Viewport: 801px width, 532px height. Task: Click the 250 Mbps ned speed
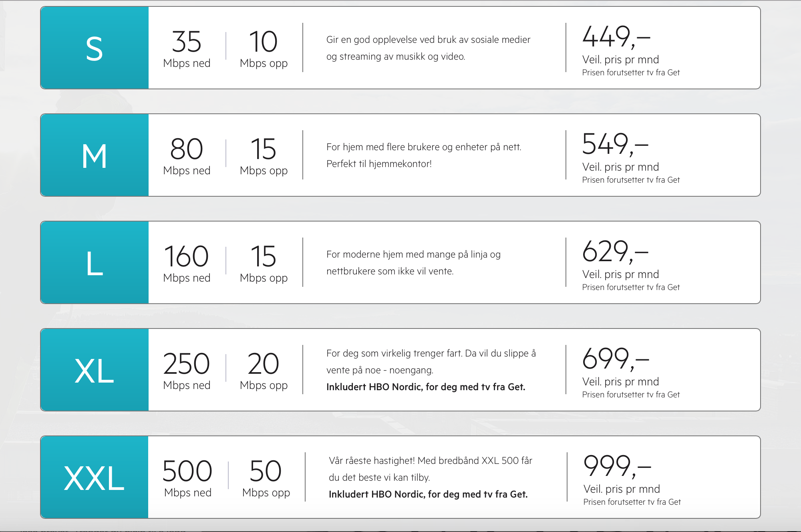187,371
